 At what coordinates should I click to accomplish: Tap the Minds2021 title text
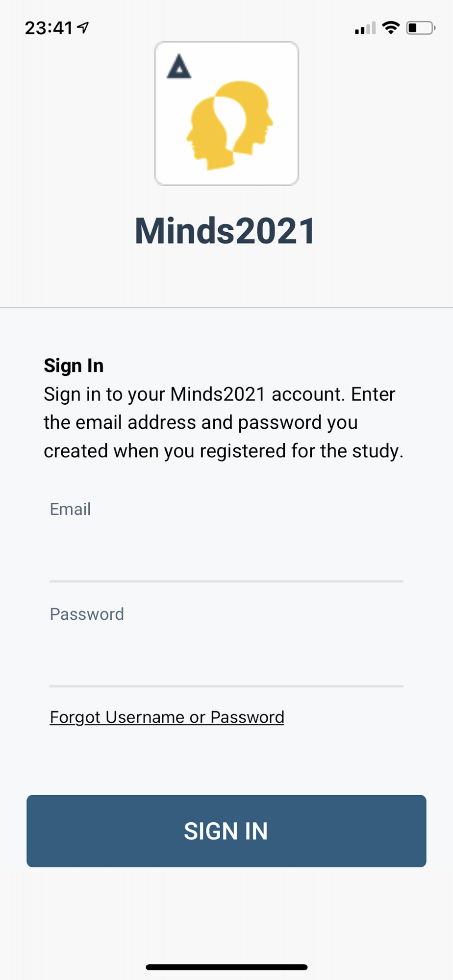click(x=226, y=231)
